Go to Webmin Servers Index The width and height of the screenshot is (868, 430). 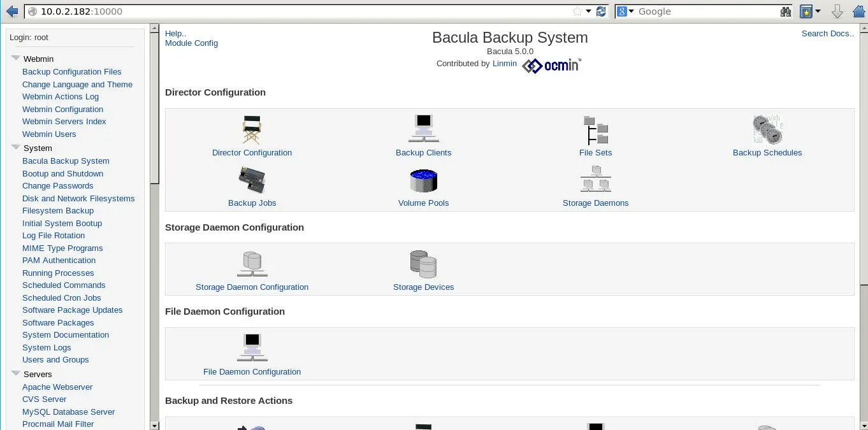(64, 122)
